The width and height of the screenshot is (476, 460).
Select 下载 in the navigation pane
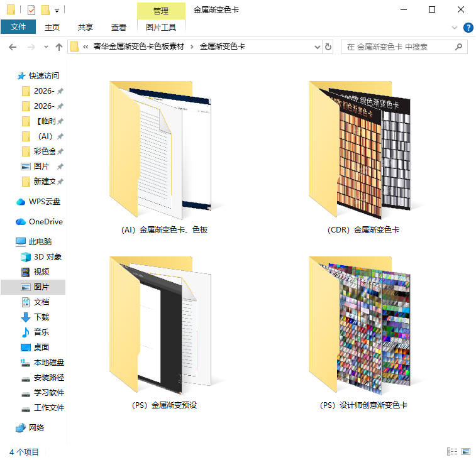[41, 317]
